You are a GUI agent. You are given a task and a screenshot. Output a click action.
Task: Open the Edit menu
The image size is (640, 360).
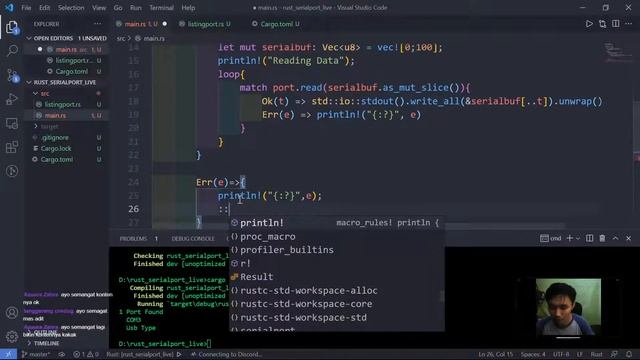tap(44, 8)
